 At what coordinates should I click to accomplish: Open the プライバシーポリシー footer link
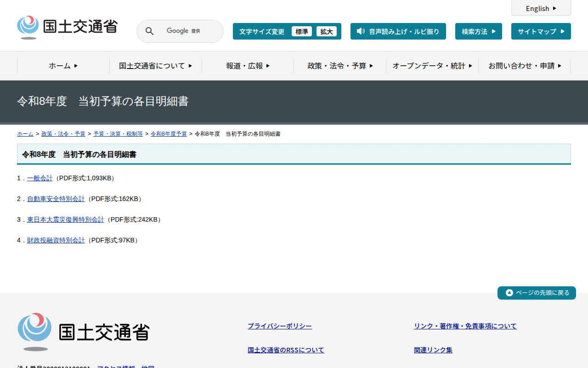click(280, 326)
